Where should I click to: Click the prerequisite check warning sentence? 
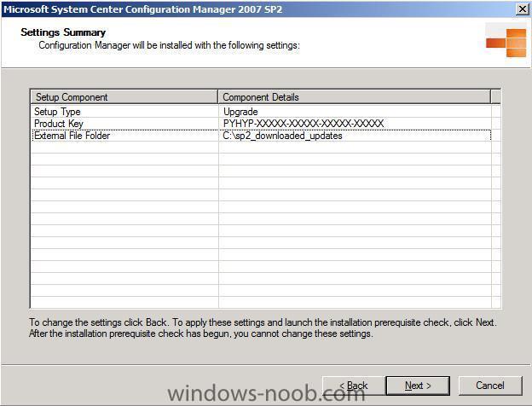coord(201,333)
